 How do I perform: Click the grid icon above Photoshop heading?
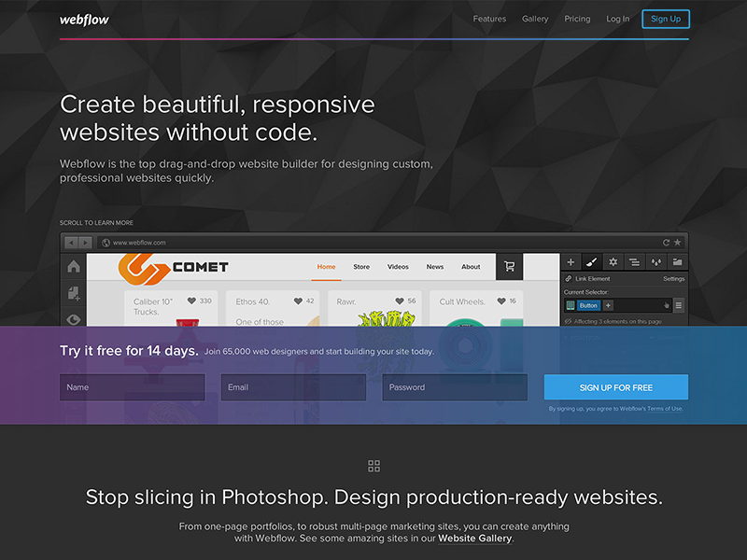374,466
